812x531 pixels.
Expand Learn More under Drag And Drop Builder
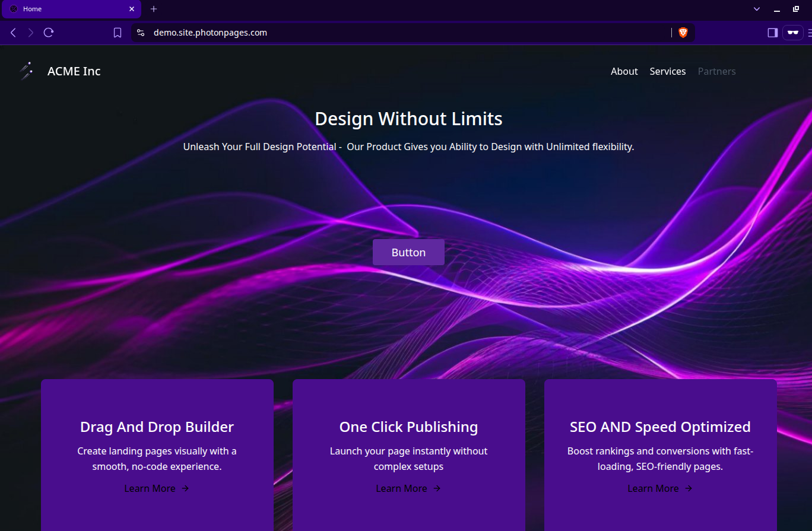pyautogui.click(x=156, y=488)
